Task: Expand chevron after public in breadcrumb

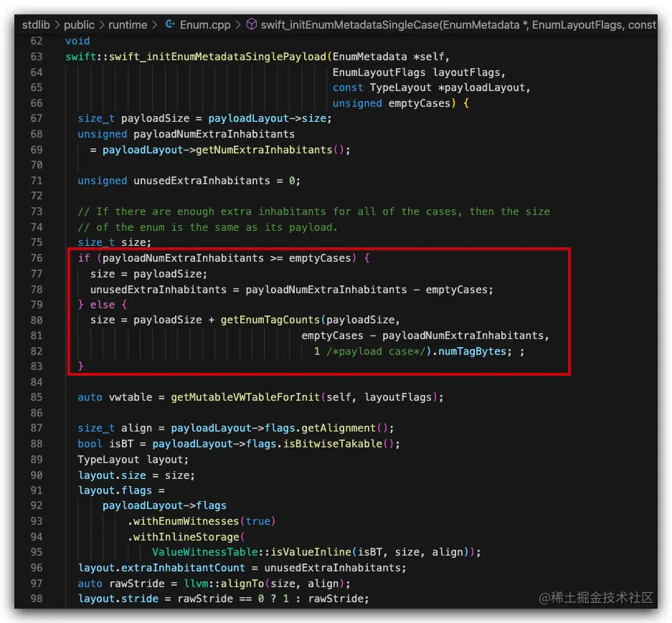Action: coord(102,25)
